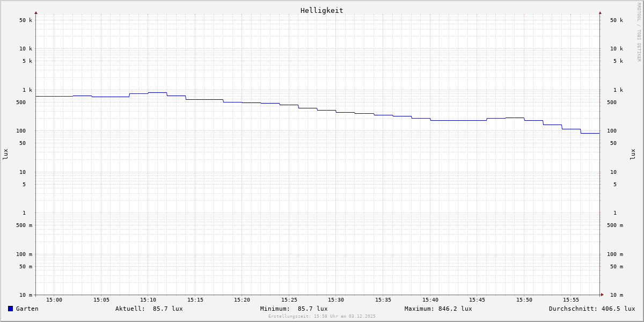Click the Helligkeit chart title
Viewport: 644px width, 322px height.
321,10
